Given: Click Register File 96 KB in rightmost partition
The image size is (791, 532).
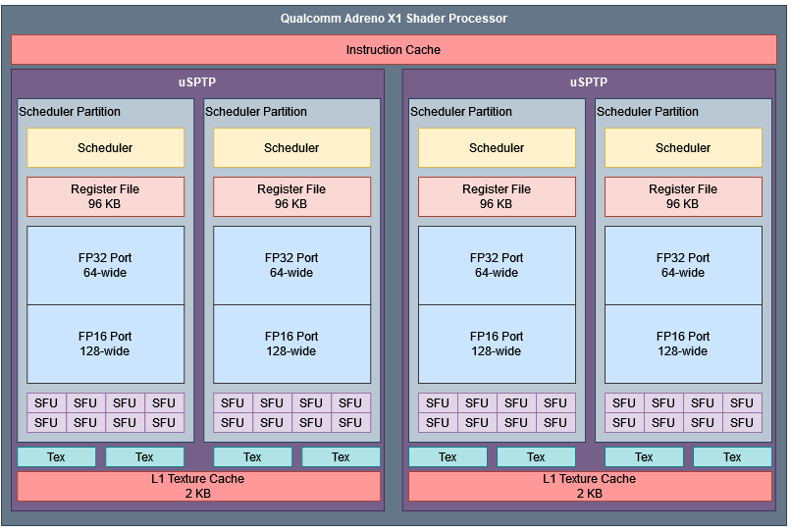Looking at the screenshot, I should 683,196.
